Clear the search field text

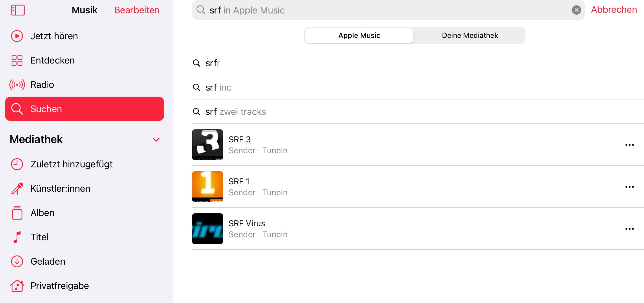coord(576,10)
